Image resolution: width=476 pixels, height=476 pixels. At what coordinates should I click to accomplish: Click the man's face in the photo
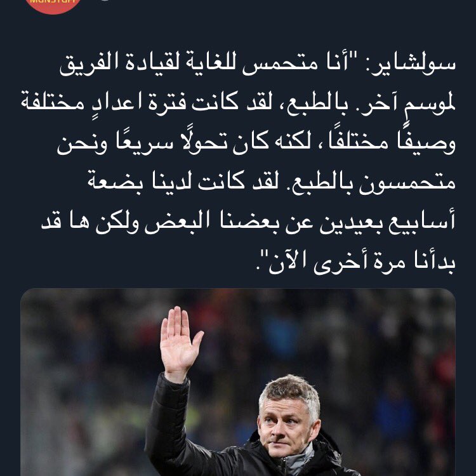point(287,427)
